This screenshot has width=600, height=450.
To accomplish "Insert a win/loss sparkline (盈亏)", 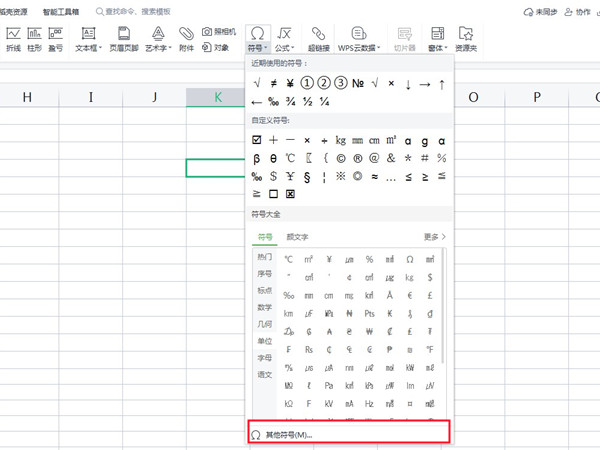I will coord(55,39).
